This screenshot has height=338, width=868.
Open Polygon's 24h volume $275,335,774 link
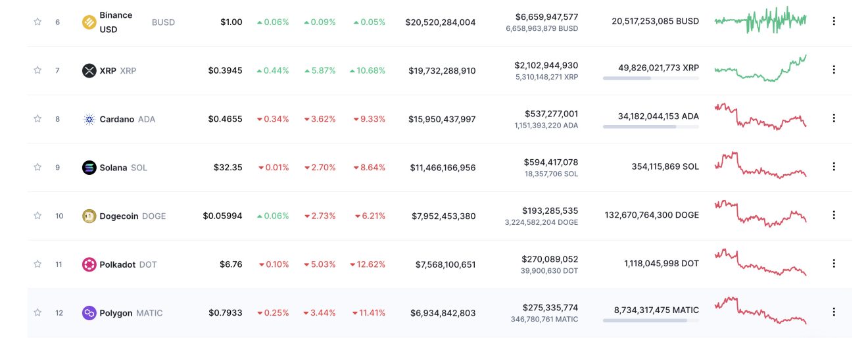pyautogui.click(x=550, y=307)
